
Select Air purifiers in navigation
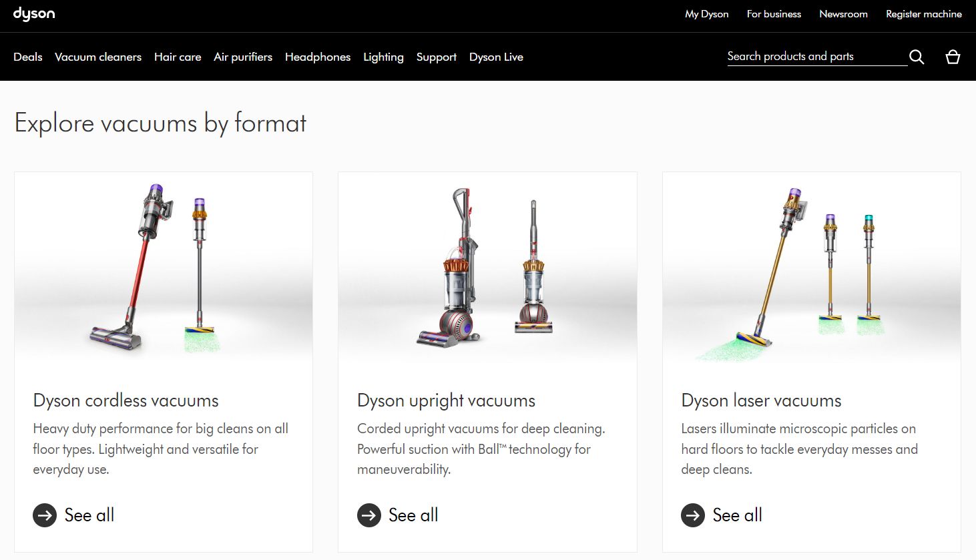point(243,57)
